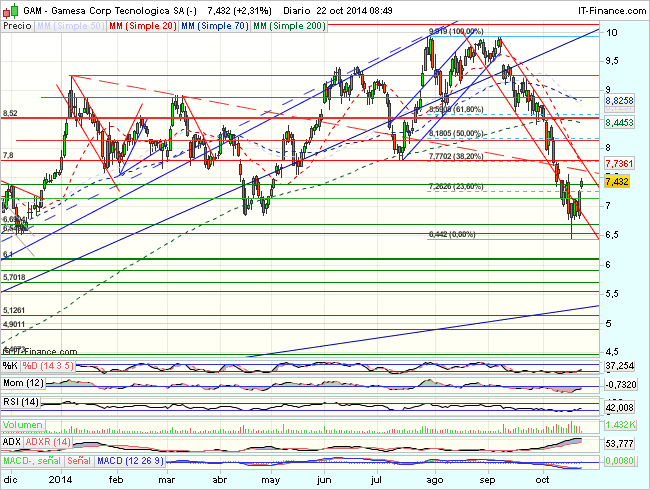650x490 pixels.
Task: Click the 7,8 horizontal level label
Action: click(x=8, y=155)
